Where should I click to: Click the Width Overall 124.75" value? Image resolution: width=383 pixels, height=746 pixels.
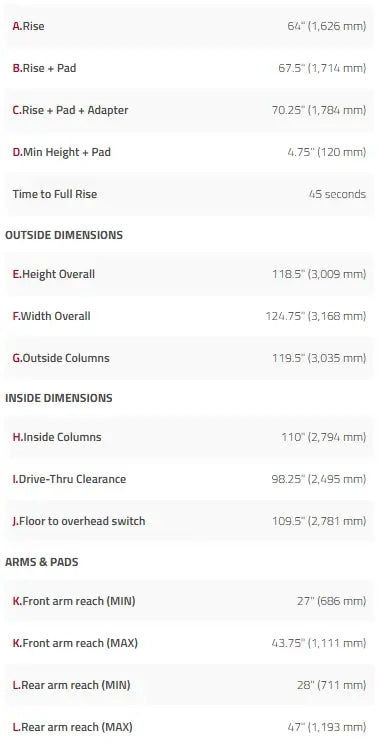[x=316, y=316]
